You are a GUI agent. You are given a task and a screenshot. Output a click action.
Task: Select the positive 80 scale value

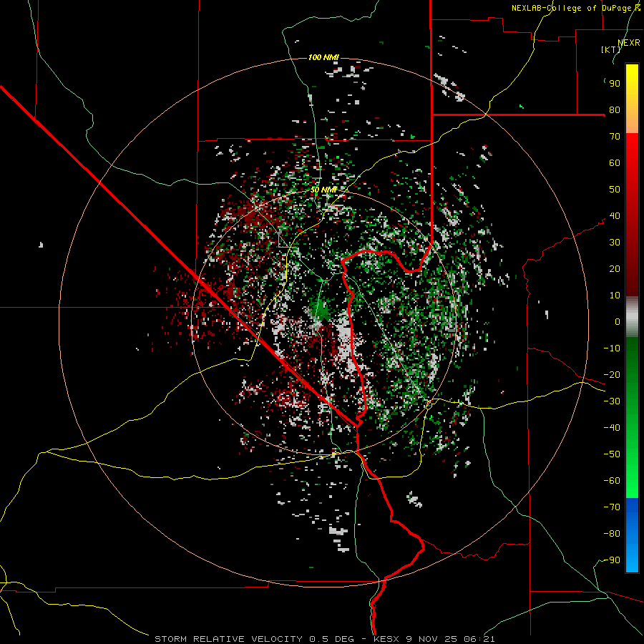coord(615,110)
